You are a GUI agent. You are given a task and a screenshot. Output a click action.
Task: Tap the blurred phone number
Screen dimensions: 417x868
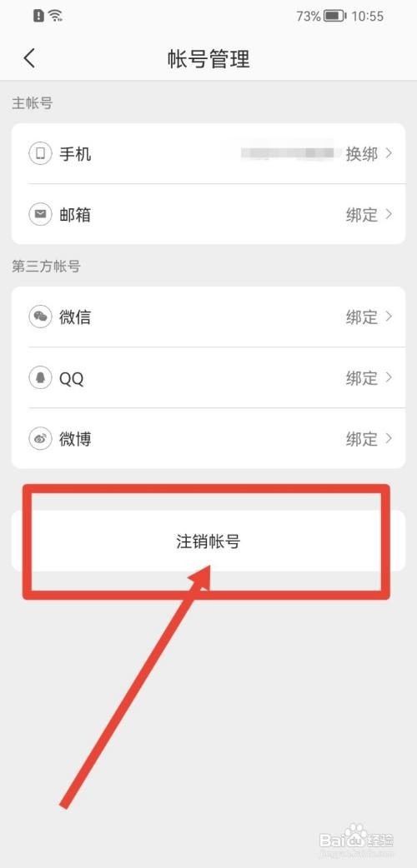click(287, 152)
